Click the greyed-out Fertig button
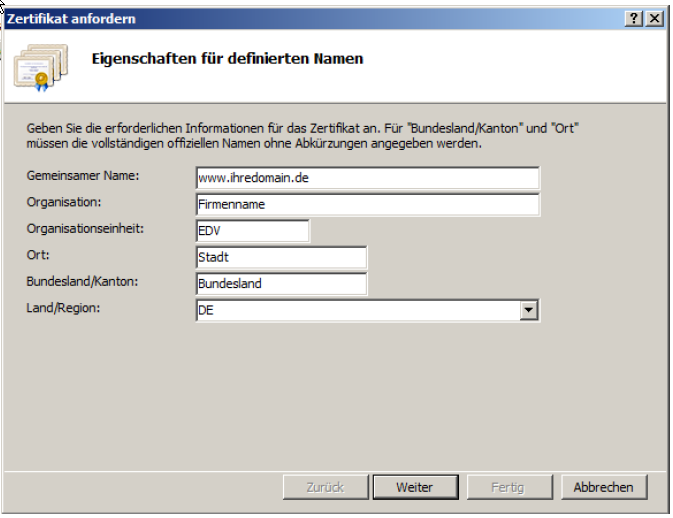 click(509, 487)
